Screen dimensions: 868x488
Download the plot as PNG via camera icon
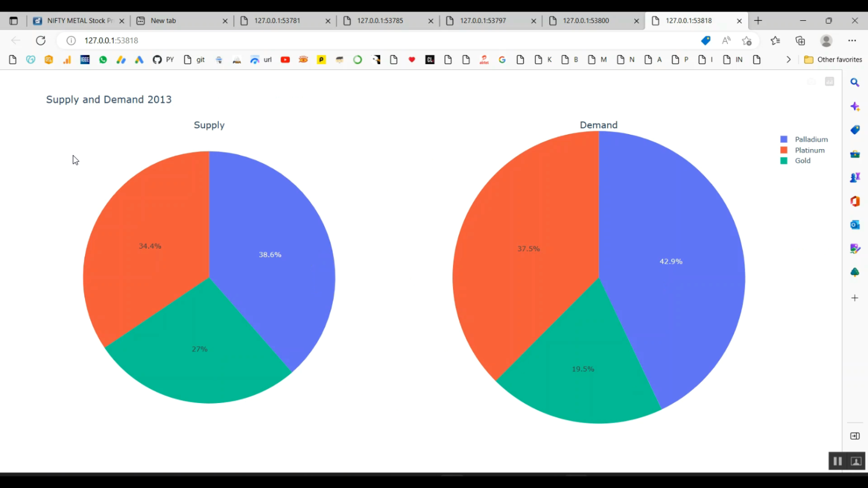(x=811, y=82)
